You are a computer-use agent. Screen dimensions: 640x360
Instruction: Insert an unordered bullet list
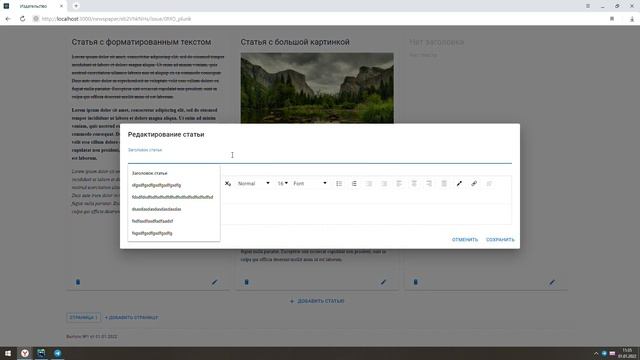tap(339, 184)
